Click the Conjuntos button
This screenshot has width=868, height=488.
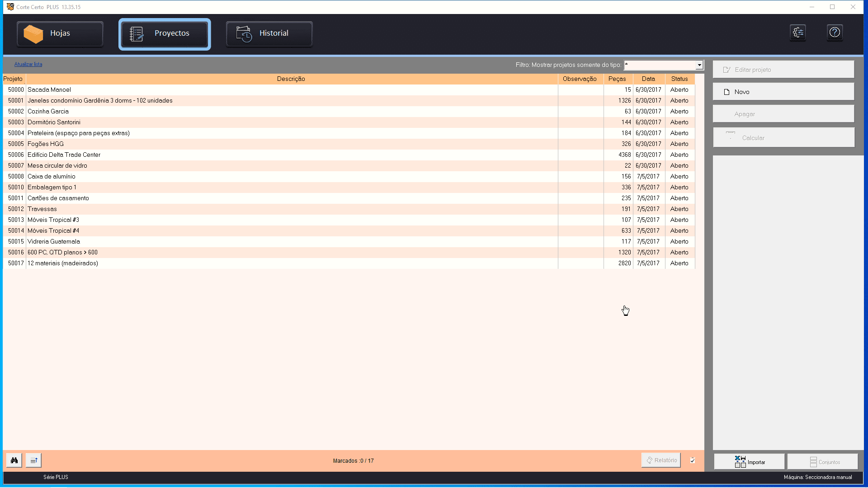pyautogui.click(x=822, y=462)
